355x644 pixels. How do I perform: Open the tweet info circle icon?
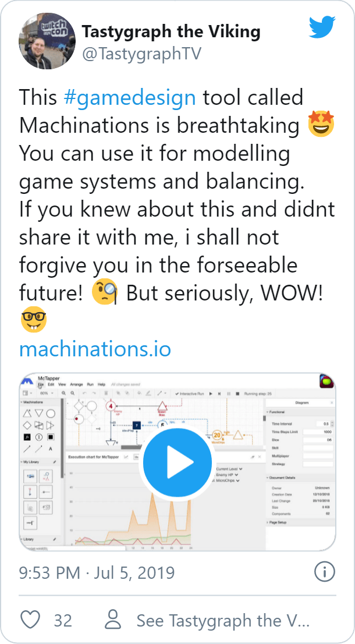pos(324,571)
